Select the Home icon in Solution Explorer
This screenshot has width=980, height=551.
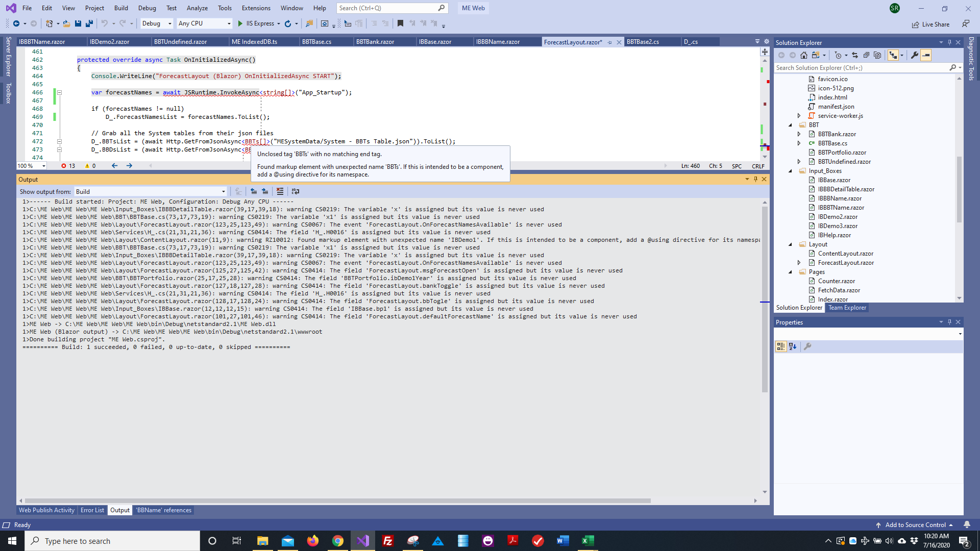(804, 55)
